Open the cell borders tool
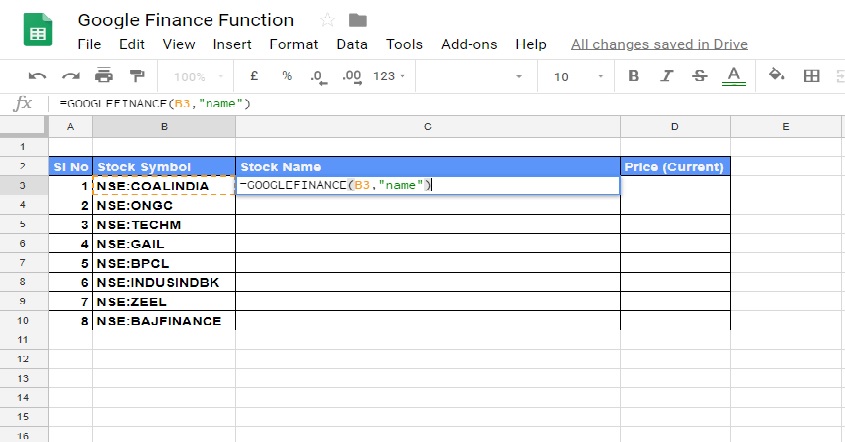The width and height of the screenshot is (845, 442). [x=811, y=76]
